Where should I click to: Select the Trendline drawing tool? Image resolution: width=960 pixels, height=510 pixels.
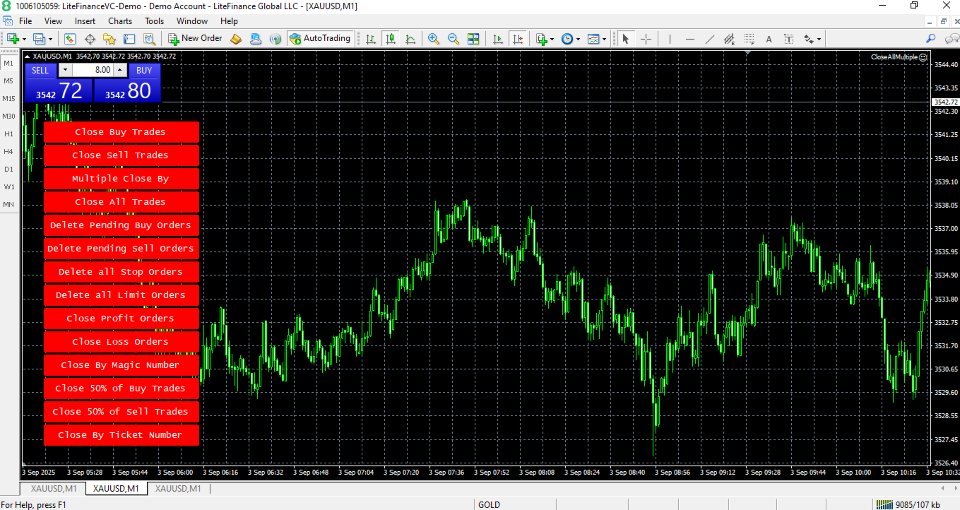[710, 39]
